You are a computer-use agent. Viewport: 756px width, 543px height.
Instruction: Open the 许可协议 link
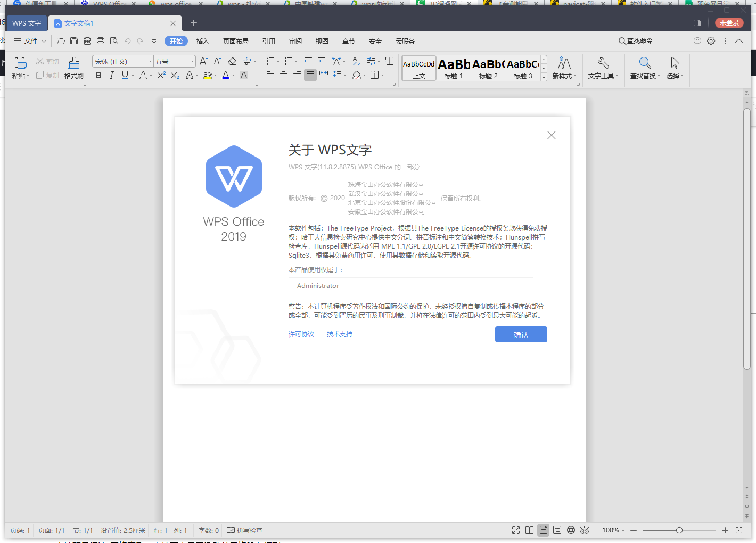point(301,334)
